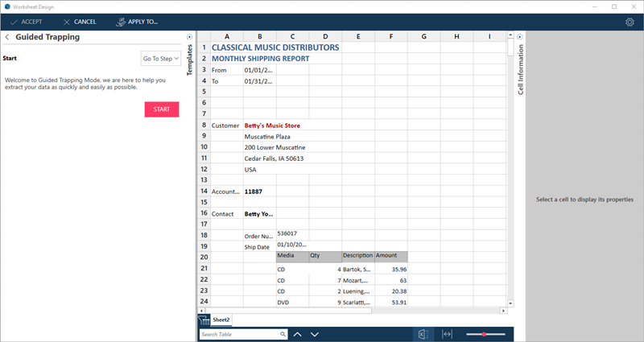Collapse the Templates side panel
Viewport: 644px width, 342px height.
coord(189,37)
